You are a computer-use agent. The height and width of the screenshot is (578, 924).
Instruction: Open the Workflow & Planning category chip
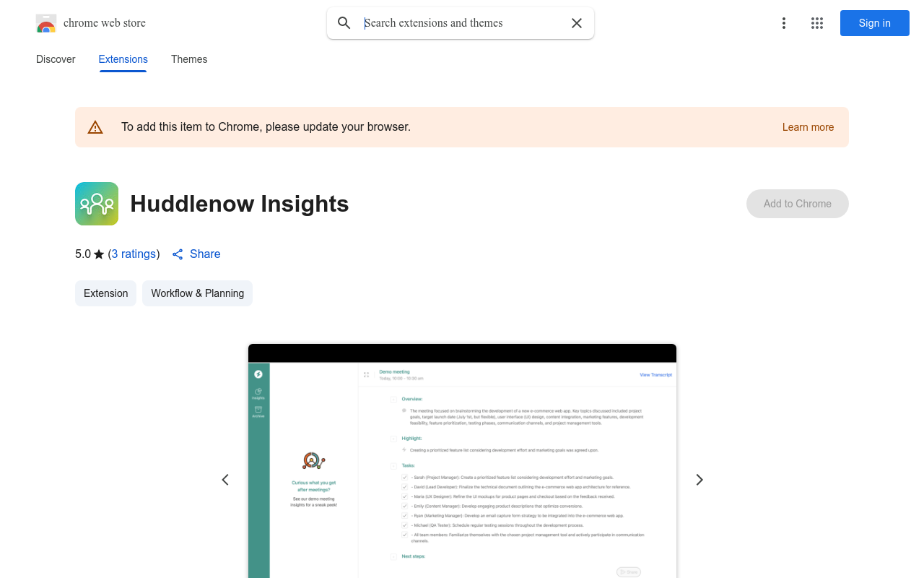pyautogui.click(x=197, y=293)
